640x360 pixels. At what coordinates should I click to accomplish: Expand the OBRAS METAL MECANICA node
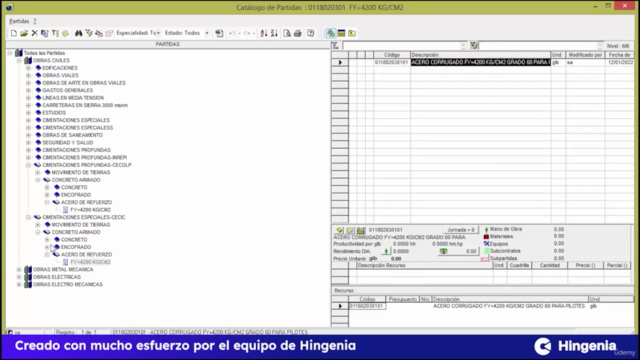[x=19, y=269]
